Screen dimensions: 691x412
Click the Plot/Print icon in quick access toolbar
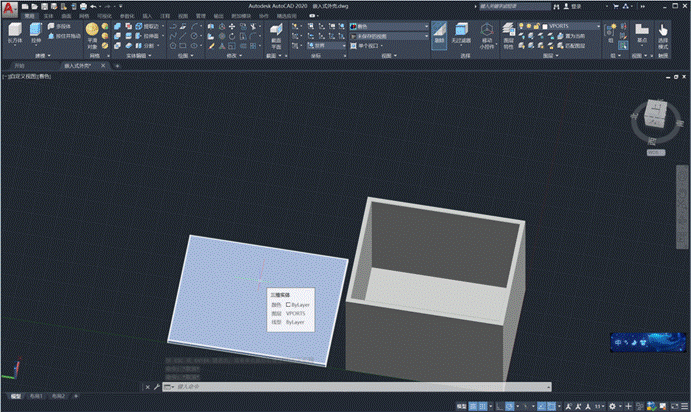(83, 7)
